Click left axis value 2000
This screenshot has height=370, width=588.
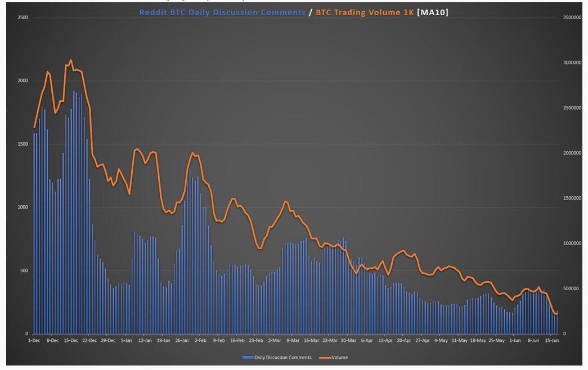[x=23, y=80]
